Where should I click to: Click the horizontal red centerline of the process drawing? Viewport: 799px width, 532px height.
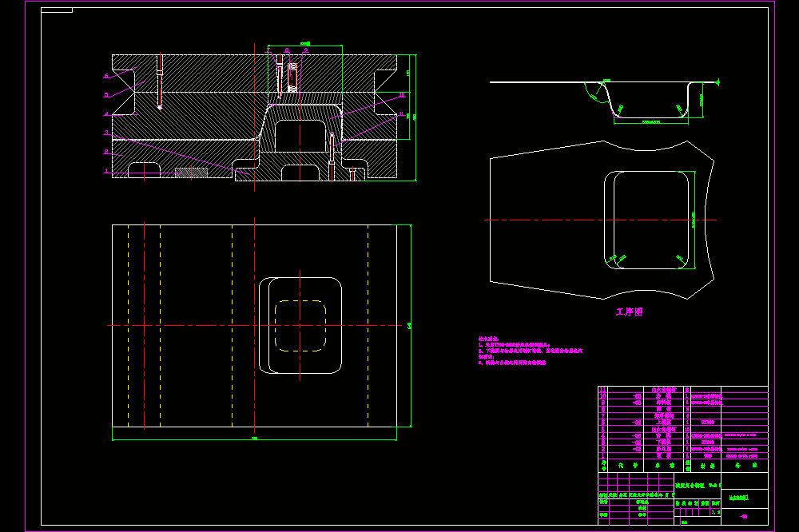tap(600, 220)
